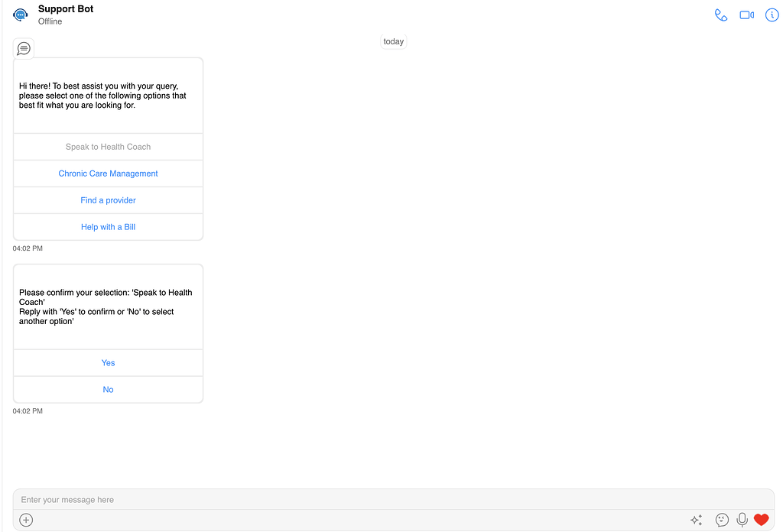Screen dimensions: 783x532
Task: Open the chat info panel
Action: pyautogui.click(x=772, y=15)
